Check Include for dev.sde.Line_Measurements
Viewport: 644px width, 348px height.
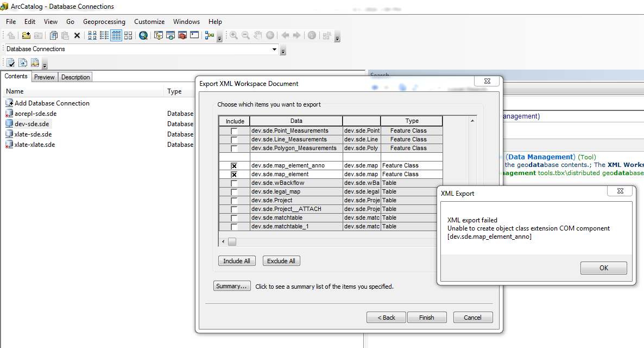tap(234, 139)
